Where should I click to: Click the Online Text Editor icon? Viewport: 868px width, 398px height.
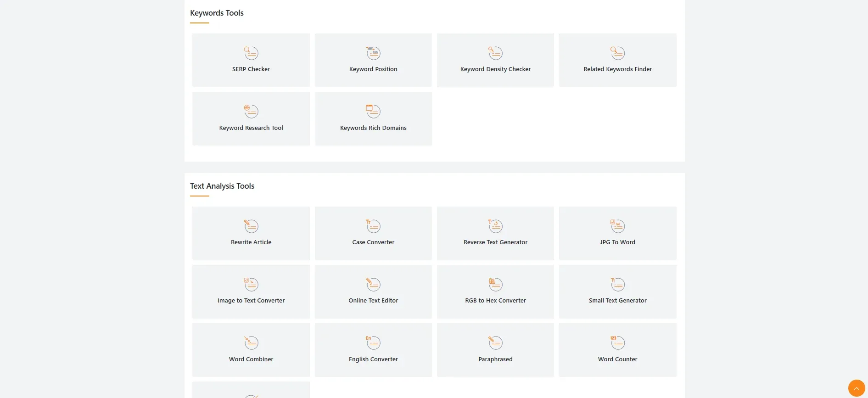tap(373, 284)
